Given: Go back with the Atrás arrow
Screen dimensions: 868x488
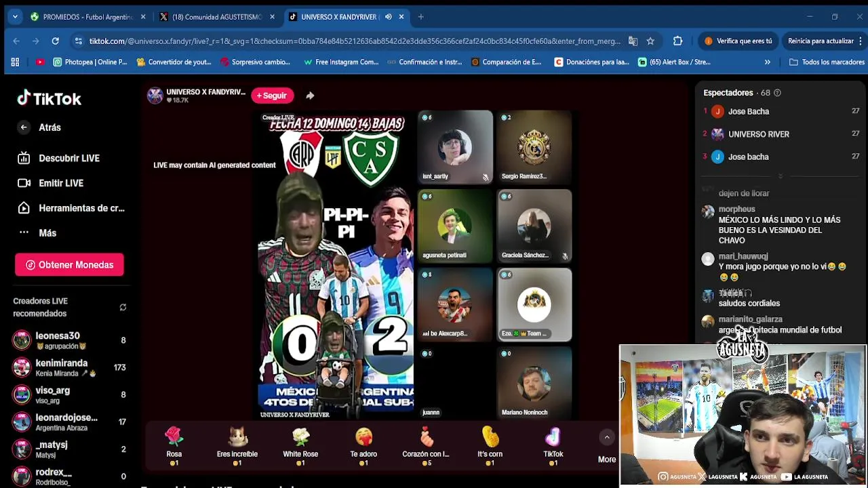Looking at the screenshot, I should [24, 127].
